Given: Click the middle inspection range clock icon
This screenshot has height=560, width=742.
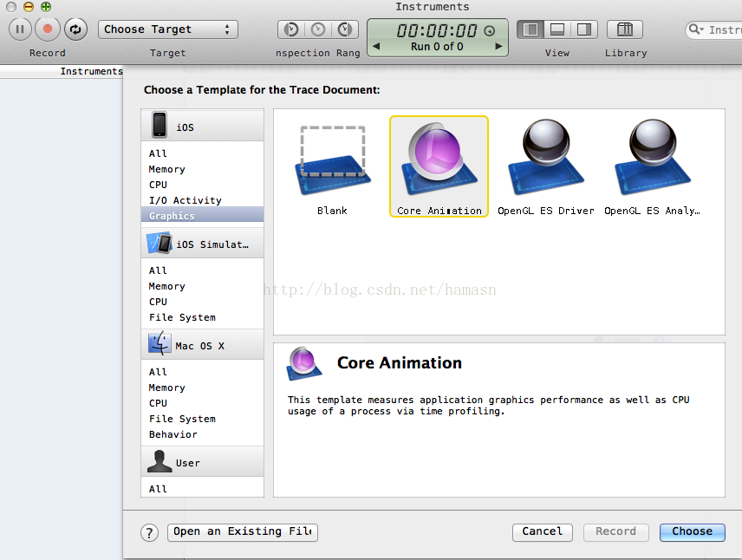Looking at the screenshot, I should point(318,29).
